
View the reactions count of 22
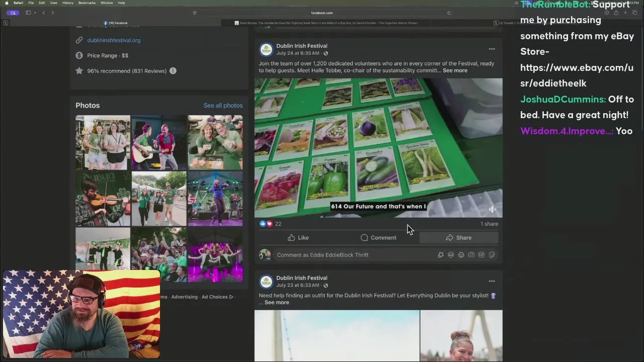click(270, 224)
